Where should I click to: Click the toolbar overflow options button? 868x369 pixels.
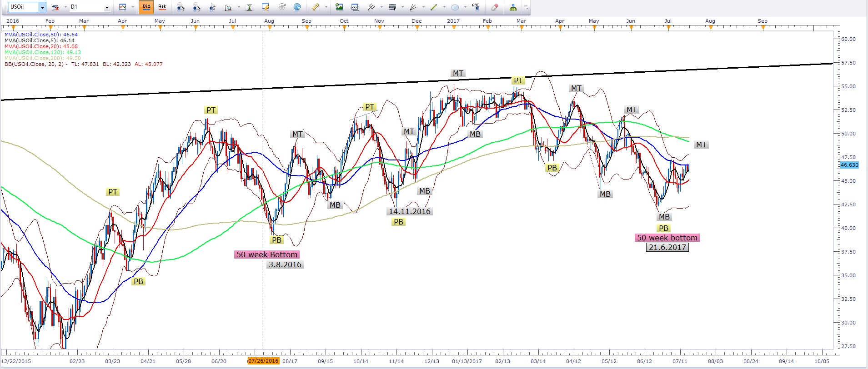[526, 7]
